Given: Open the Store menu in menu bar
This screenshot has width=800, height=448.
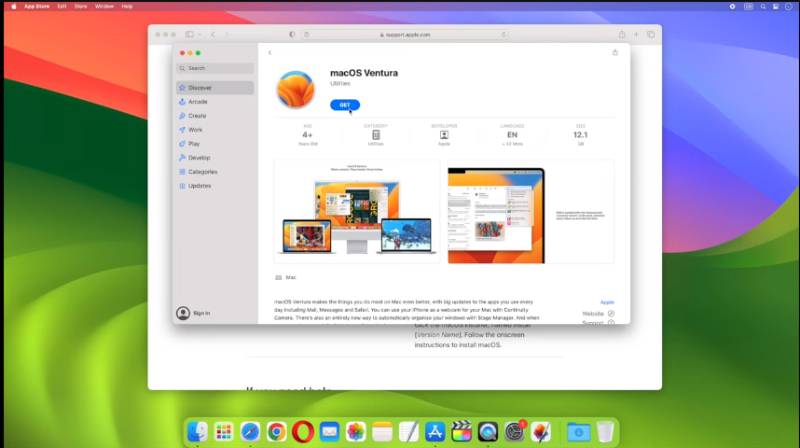Looking at the screenshot, I should (81, 6).
